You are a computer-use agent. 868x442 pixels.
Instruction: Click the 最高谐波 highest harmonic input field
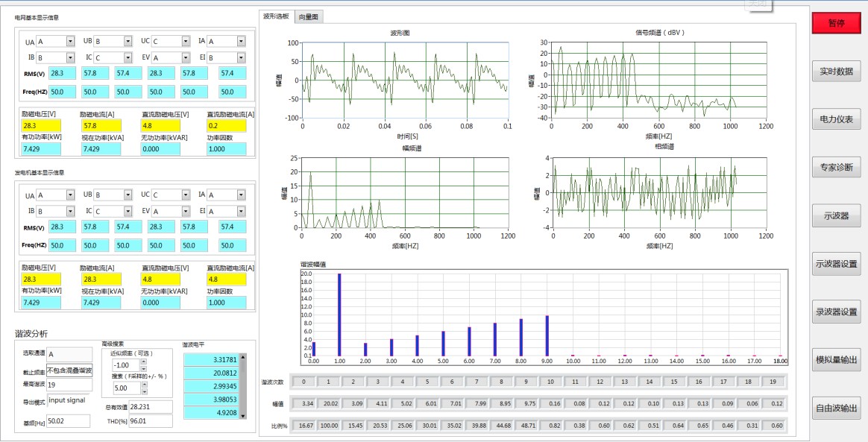[69, 385]
